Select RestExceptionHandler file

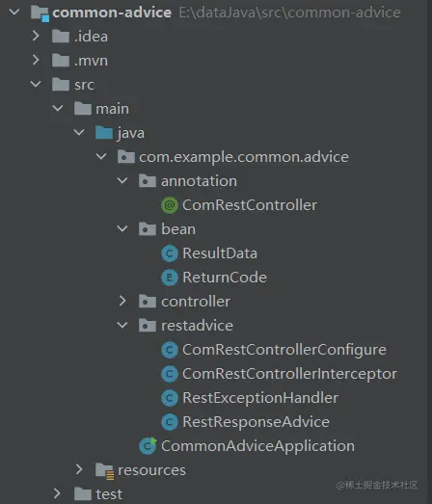[x=260, y=398]
